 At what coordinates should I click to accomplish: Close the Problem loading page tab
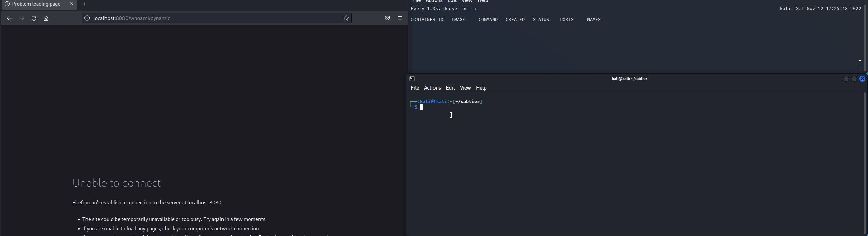[x=72, y=4]
